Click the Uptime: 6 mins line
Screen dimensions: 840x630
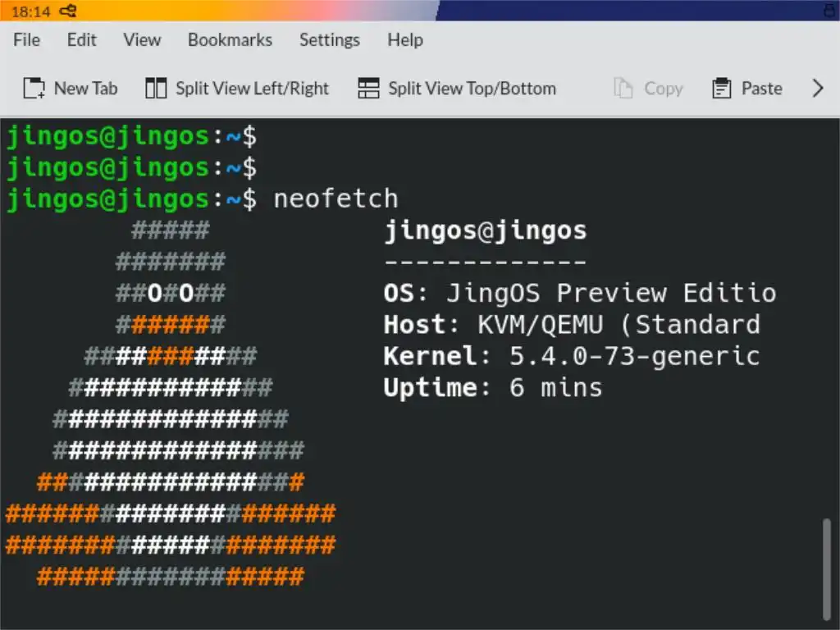coord(493,388)
